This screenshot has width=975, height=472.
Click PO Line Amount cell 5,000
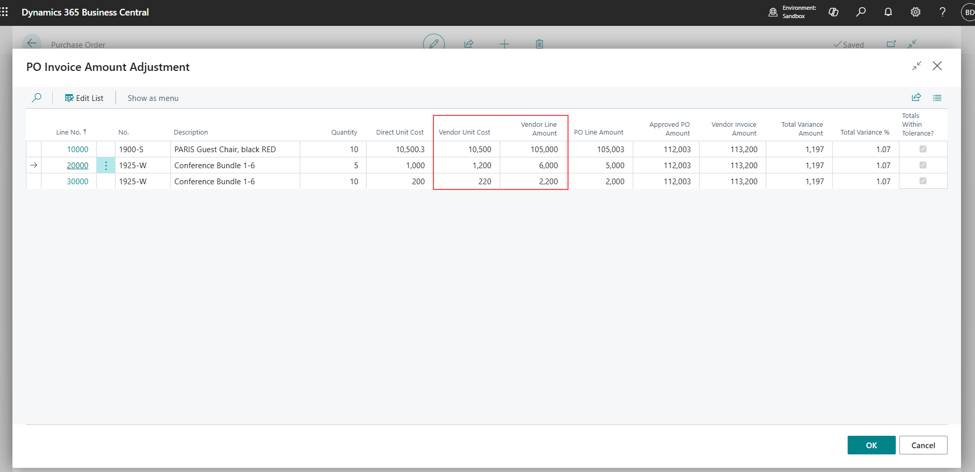pyautogui.click(x=601, y=165)
